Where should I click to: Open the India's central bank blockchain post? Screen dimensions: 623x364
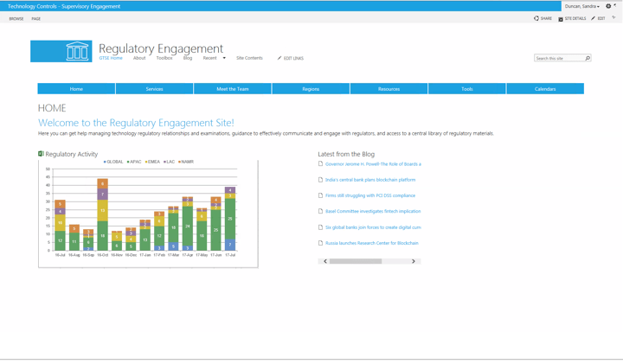(x=370, y=180)
